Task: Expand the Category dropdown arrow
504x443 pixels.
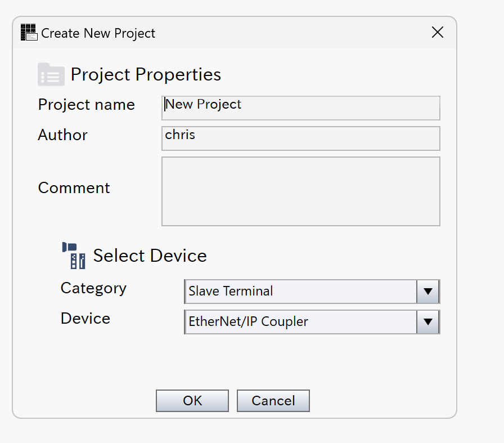Action: pos(428,292)
